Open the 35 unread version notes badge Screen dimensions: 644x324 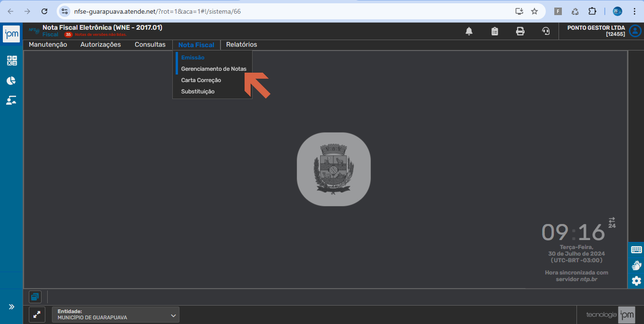click(x=68, y=34)
